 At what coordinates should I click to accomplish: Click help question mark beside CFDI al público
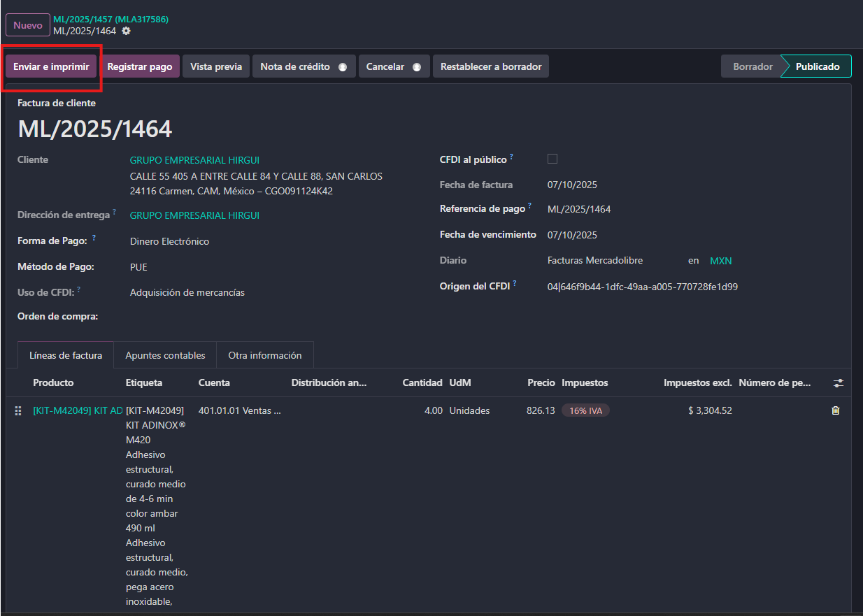pyautogui.click(x=512, y=158)
